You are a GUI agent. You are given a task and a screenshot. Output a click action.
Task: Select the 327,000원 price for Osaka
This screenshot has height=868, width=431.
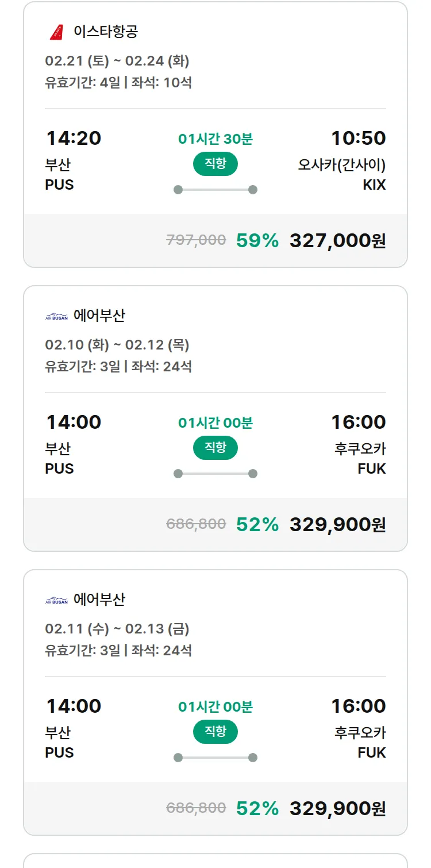337,240
